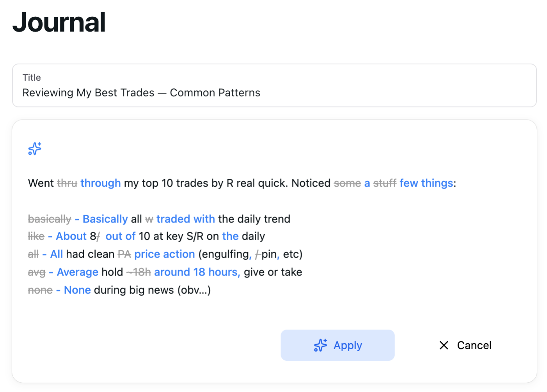Screen dimensions: 547x392
Task: Click the sparkle icon inside the Apply button
Action: [320, 345]
